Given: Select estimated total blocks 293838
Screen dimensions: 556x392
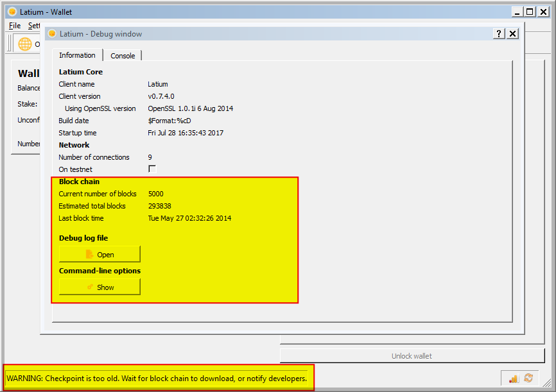Looking at the screenshot, I should 160,206.
